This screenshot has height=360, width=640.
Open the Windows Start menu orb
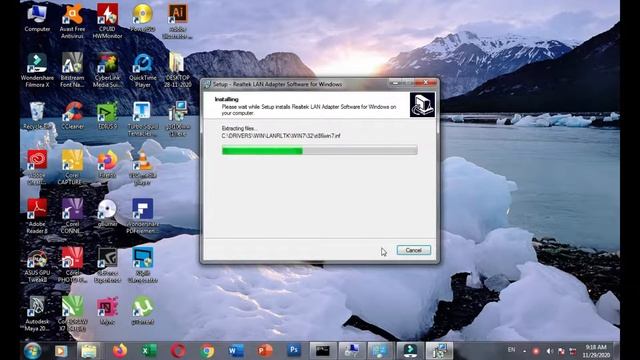pos(33,351)
